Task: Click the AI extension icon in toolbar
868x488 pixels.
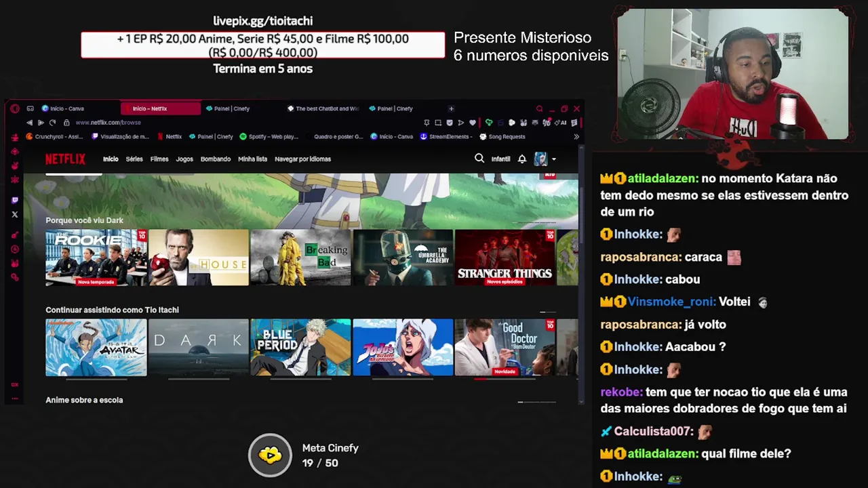Action: [560, 123]
